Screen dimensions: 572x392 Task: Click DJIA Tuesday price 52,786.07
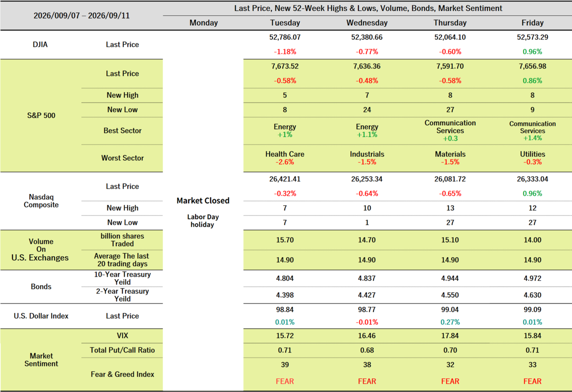pyautogui.click(x=285, y=37)
